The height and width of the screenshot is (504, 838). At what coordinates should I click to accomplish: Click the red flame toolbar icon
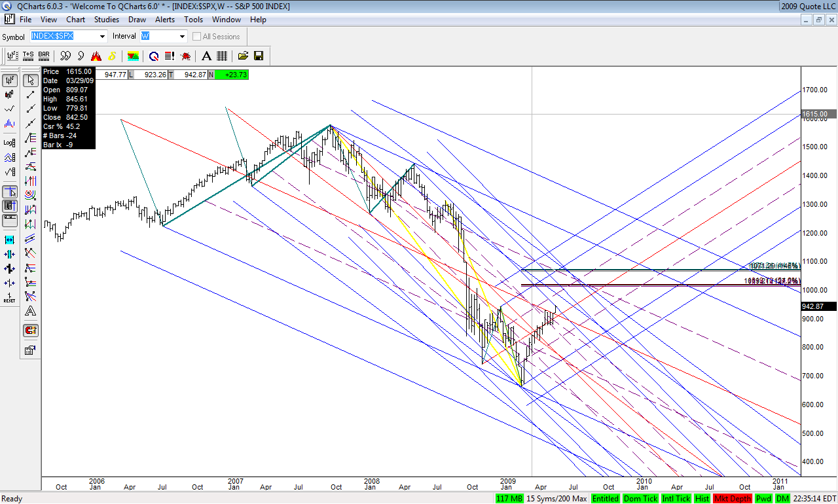[96, 56]
